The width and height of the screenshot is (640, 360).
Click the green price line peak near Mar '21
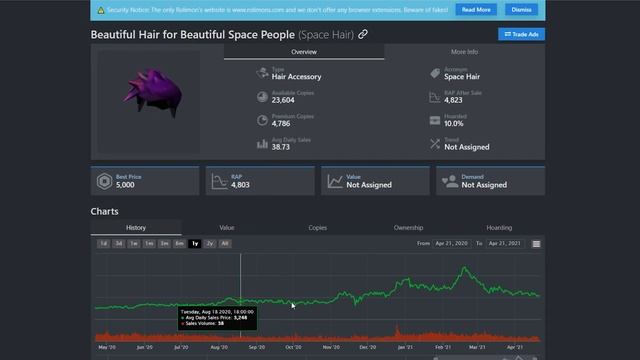[x=464, y=269]
